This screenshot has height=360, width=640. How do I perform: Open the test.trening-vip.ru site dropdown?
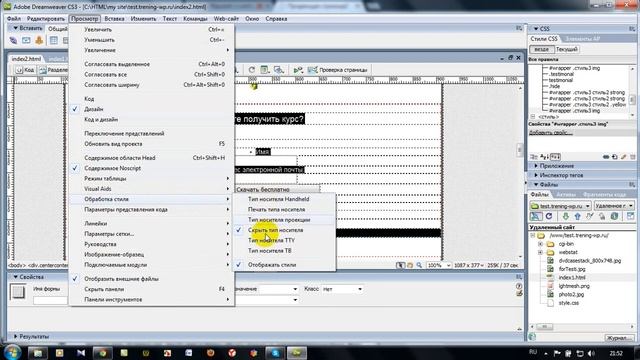[x=560, y=206]
